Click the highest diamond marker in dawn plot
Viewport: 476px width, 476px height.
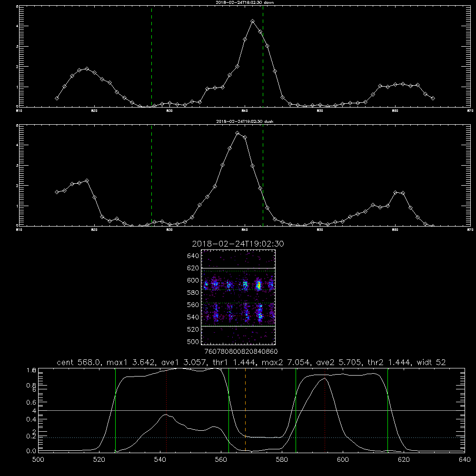coord(253,21)
